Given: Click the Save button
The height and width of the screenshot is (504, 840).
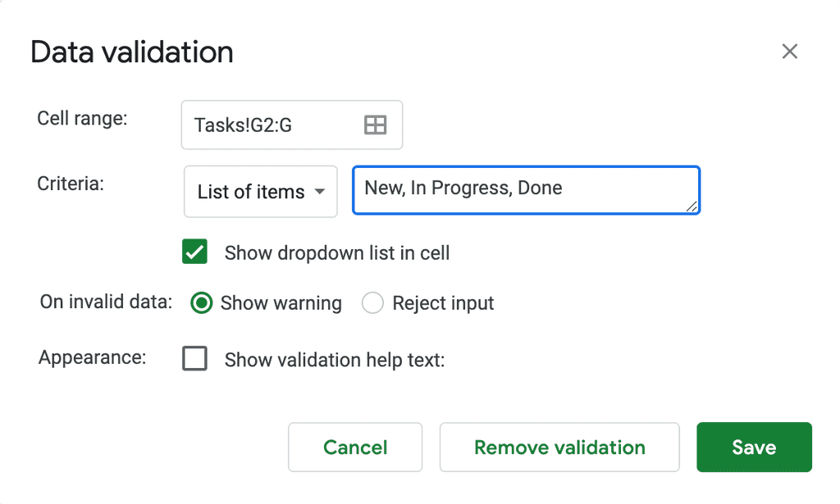Looking at the screenshot, I should click(753, 447).
